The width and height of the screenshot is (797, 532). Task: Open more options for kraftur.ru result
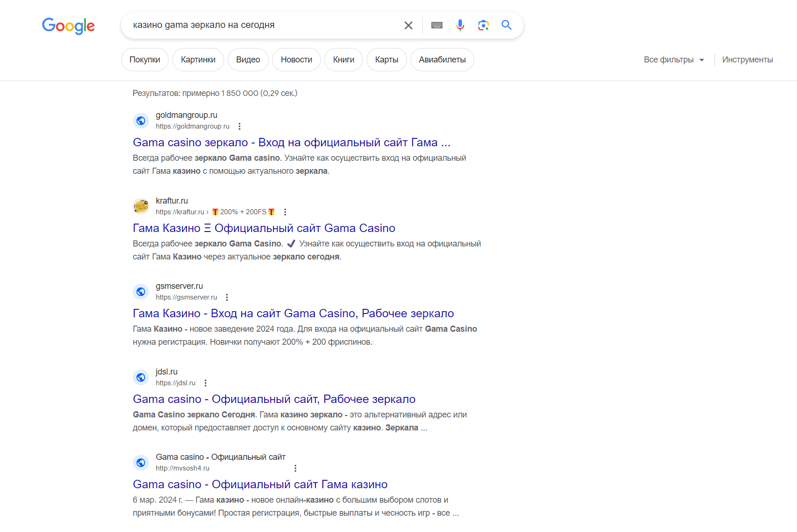point(285,212)
